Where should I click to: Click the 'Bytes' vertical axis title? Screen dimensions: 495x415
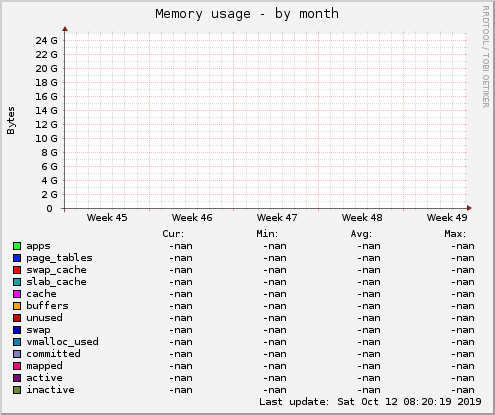coord(11,121)
